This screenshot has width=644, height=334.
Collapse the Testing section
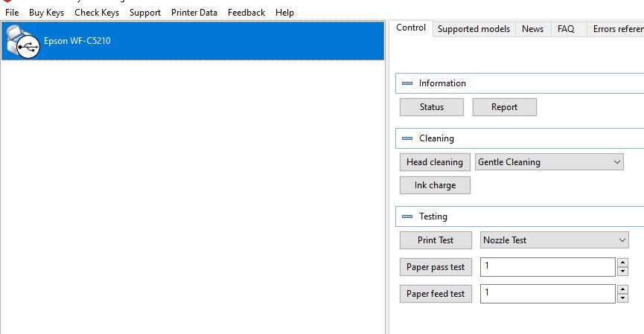[x=407, y=216]
